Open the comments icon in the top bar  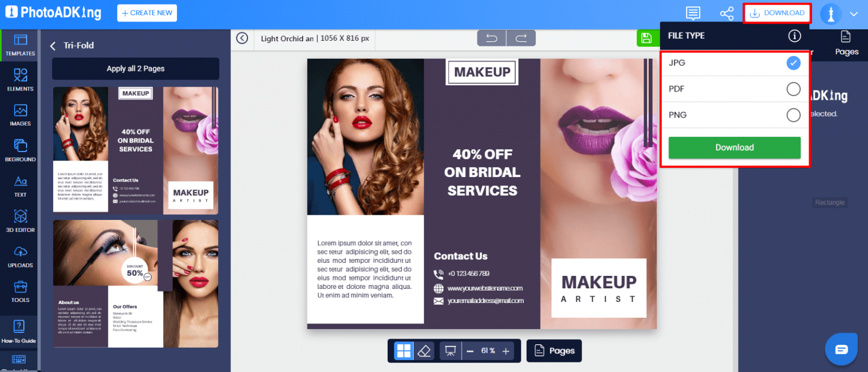click(x=693, y=14)
